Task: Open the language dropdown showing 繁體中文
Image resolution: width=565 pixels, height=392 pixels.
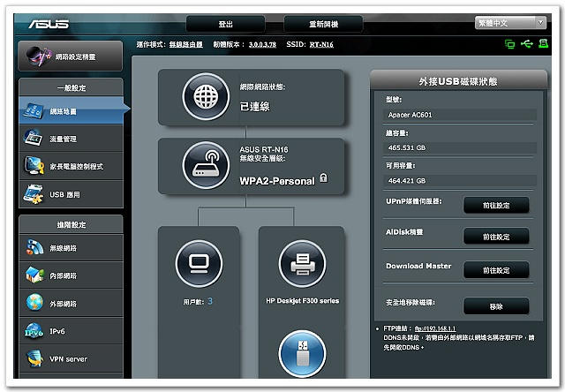Action: pyautogui.click(x=510, y=23)
